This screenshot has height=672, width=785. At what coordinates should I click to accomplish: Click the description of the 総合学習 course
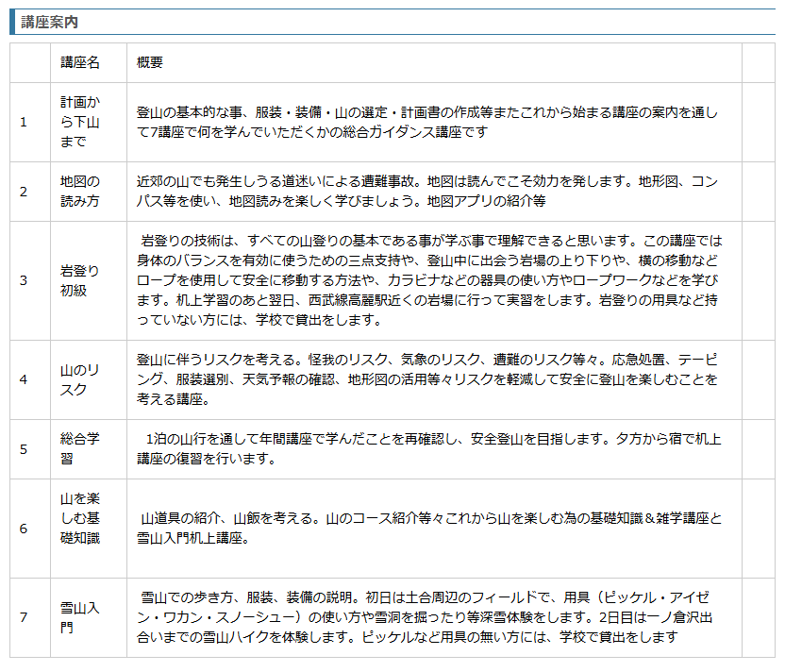[x=426, y=449]
